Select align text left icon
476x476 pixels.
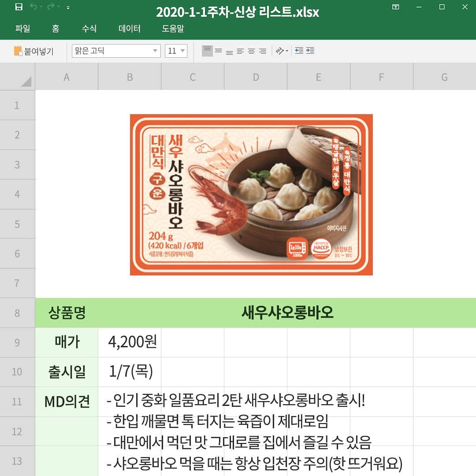click(x=241, y=51)
